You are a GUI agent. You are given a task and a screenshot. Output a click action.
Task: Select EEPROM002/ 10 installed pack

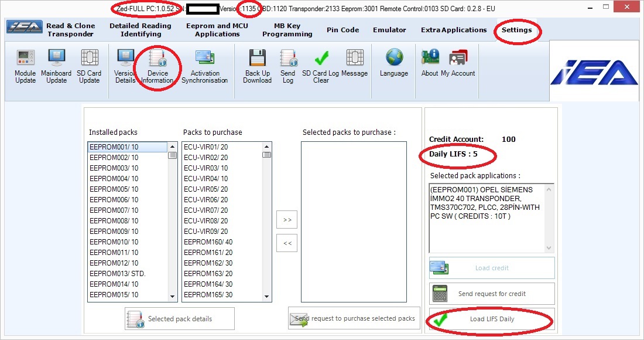(127, 158)
